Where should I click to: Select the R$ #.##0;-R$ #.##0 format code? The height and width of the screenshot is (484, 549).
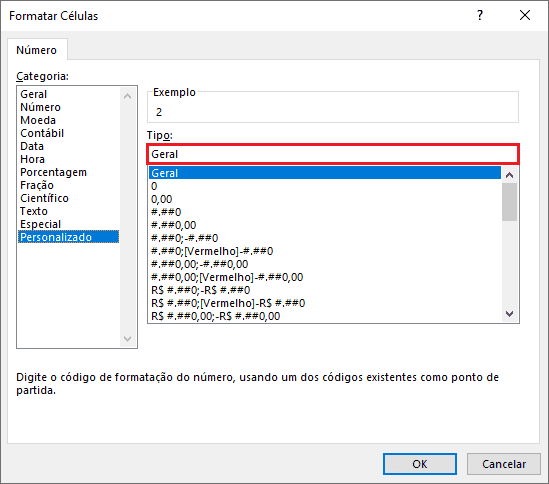coord(325,290)
